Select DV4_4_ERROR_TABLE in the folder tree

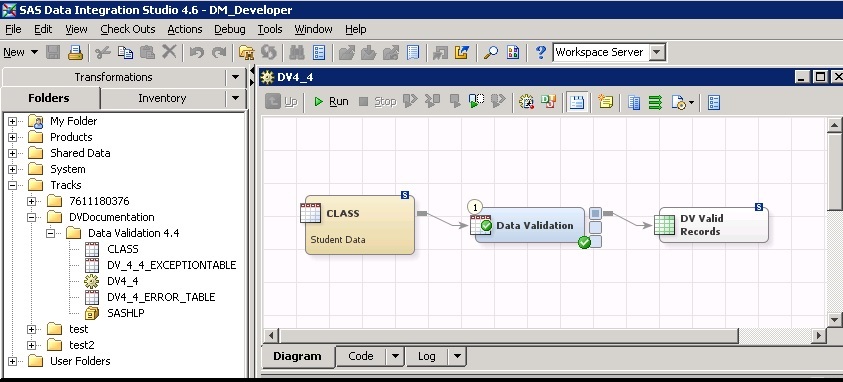(x=161, y=297)
